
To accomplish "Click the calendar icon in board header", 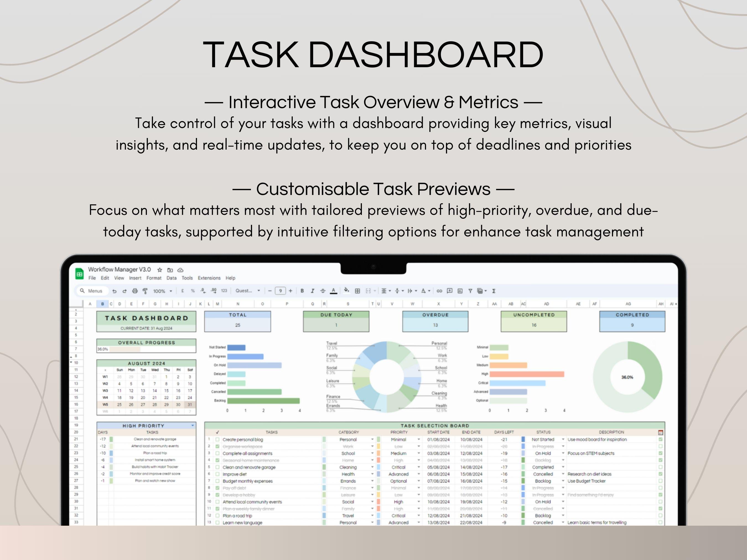I will point(661,433).
